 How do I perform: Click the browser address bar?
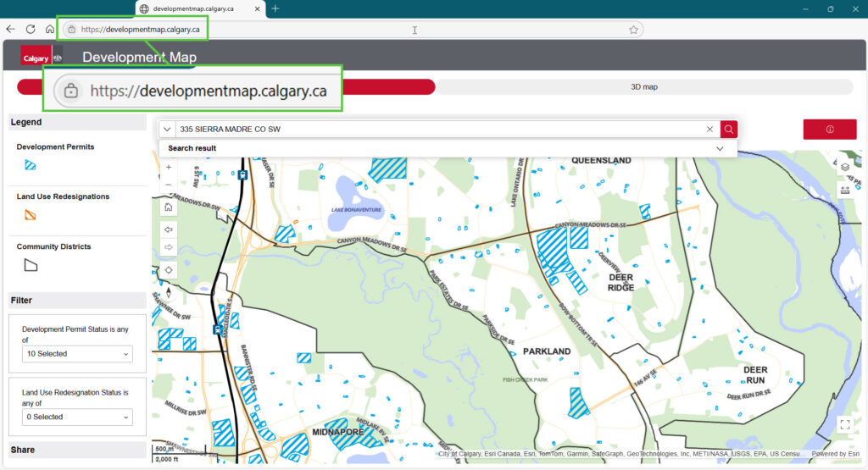(353, 30)
